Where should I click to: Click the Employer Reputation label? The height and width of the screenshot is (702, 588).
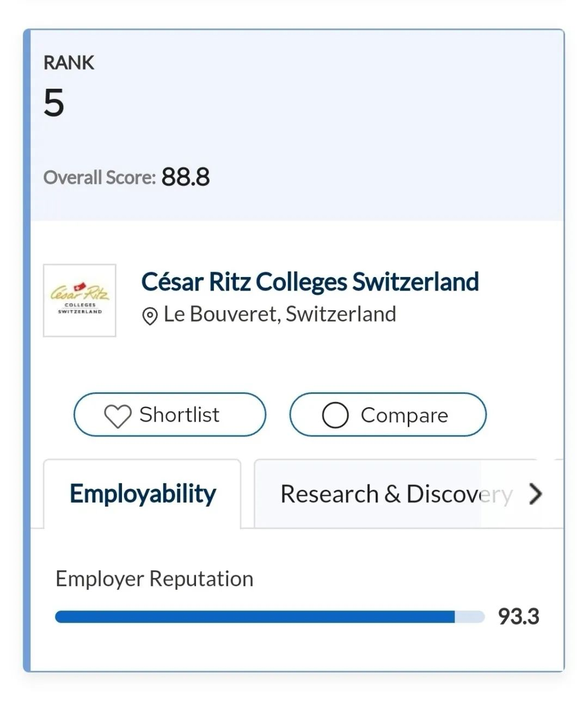pos(155,578)
